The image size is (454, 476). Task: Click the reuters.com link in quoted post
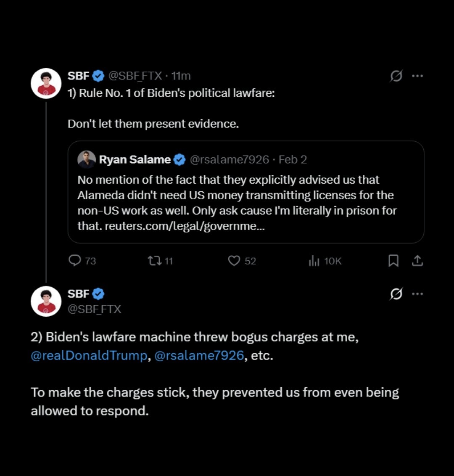[180, 226]
